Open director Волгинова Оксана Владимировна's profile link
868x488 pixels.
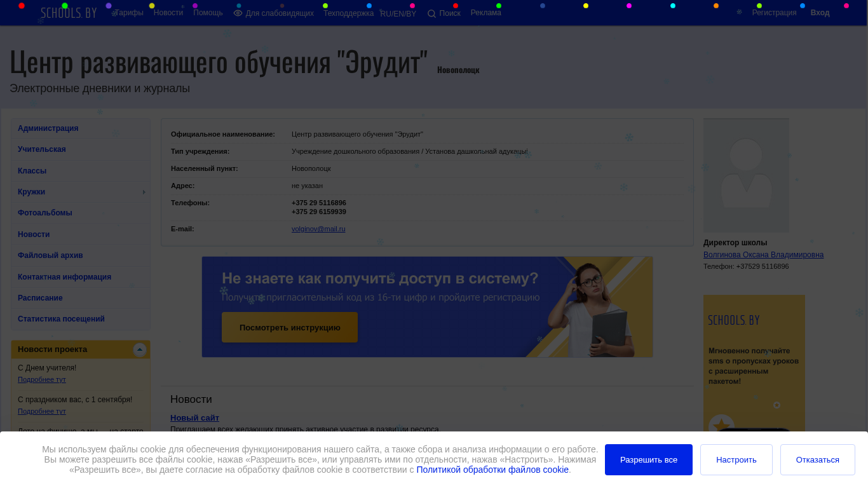(763, 255)
